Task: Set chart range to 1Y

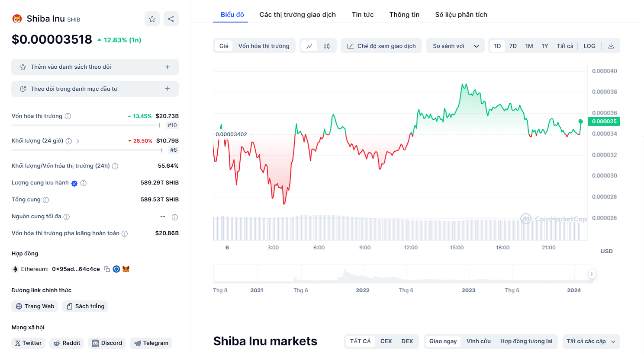Action: [x=545, y=46]
